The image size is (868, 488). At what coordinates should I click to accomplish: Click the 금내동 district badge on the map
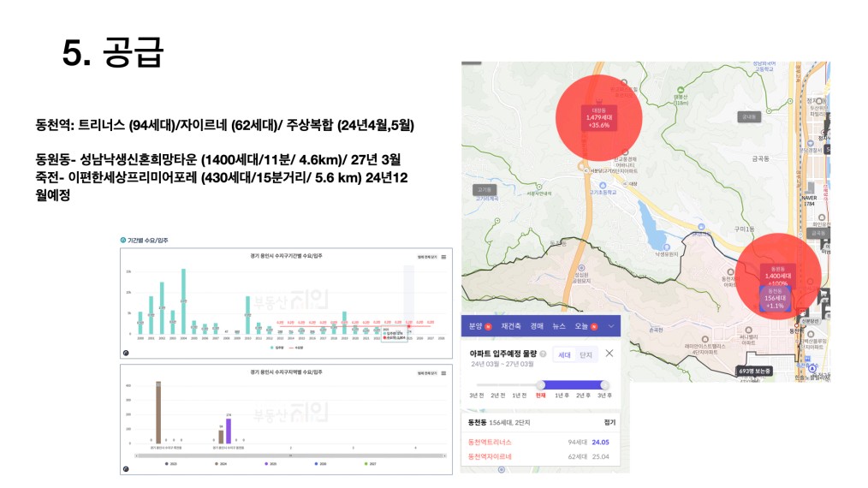coord(749,117)
